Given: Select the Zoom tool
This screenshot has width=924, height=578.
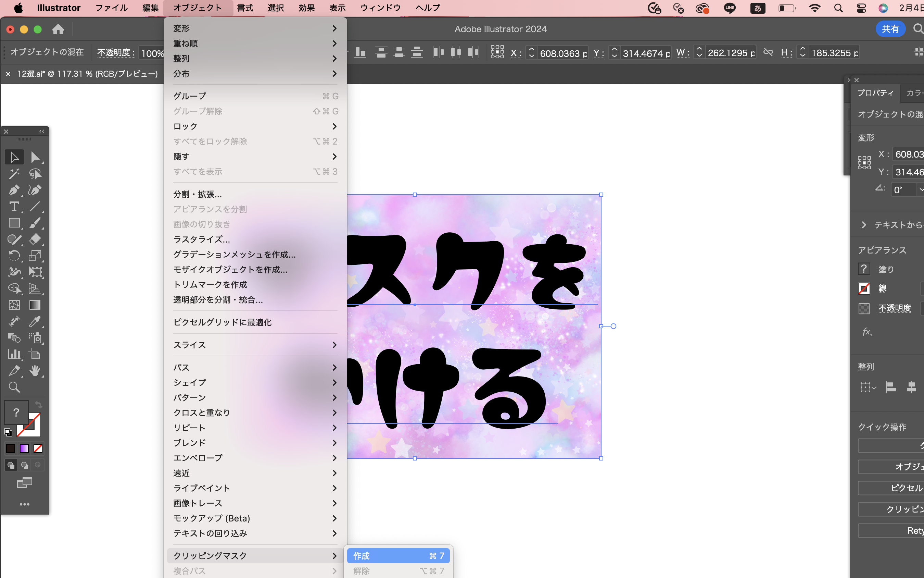Looking at the screenshot, I should [14, 387].
